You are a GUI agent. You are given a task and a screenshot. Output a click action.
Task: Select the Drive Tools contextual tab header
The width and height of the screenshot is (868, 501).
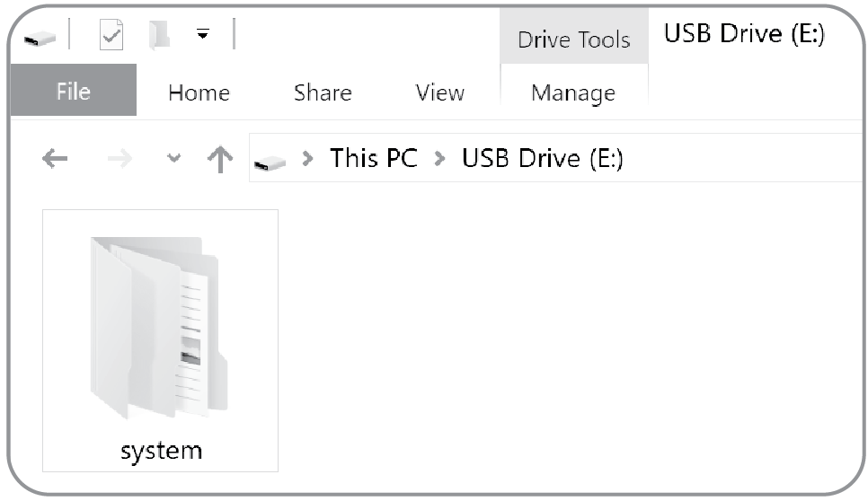(x=574, y=37)
